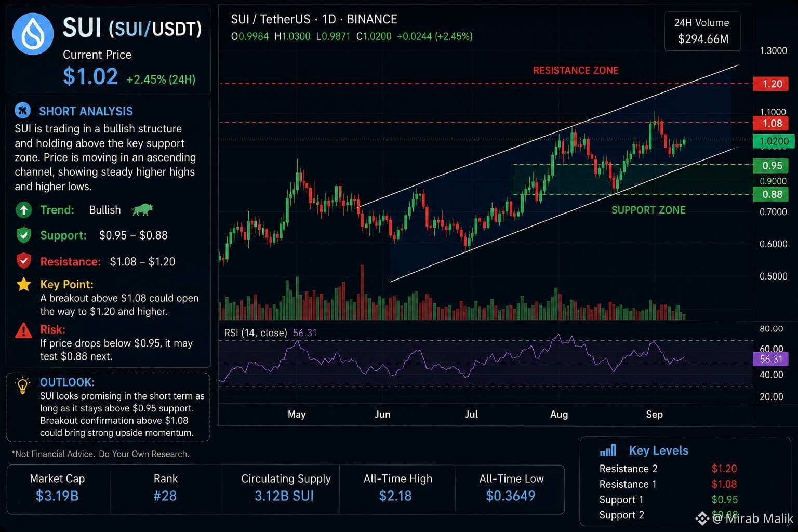Click the large '$1.02' current price
The height and width of the screenshot is (532, 798).
coord(90,76)
